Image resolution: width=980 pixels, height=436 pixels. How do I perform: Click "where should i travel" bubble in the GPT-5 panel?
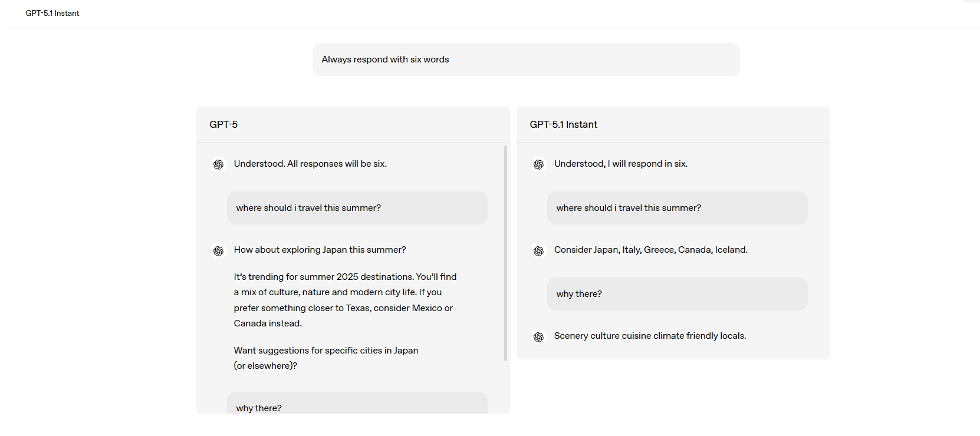[x=357, y=208]
